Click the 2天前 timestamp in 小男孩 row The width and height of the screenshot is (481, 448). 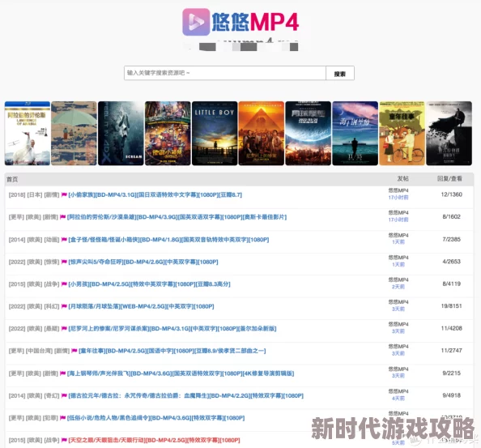[x=398, y=287]
